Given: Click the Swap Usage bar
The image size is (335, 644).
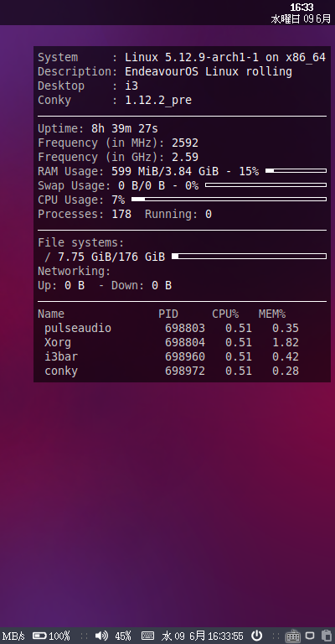Looking at the screenshot, I should [x=265, y=184].
